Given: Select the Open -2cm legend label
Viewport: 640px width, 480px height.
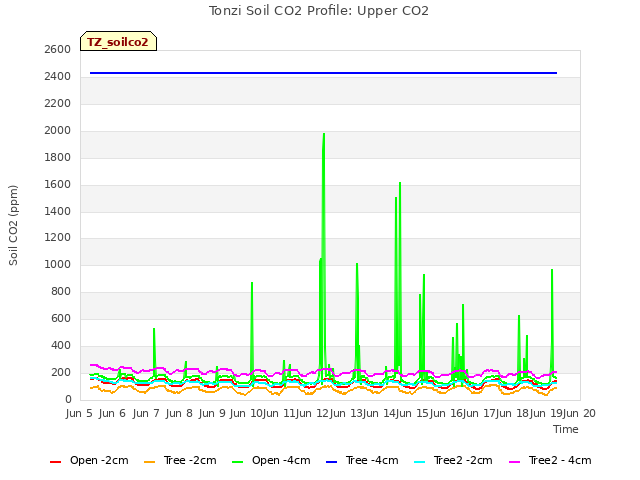Looking at the screenshot, I should tap(99, 460).
